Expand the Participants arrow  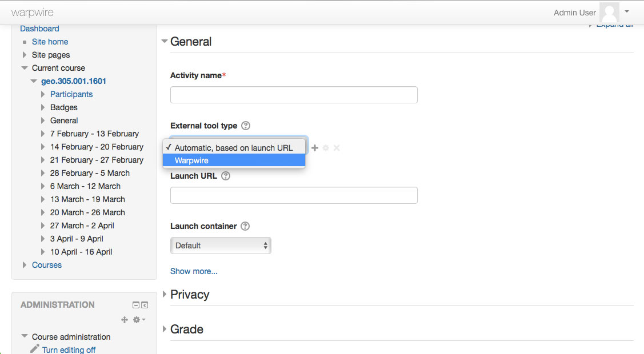[43, 94]
